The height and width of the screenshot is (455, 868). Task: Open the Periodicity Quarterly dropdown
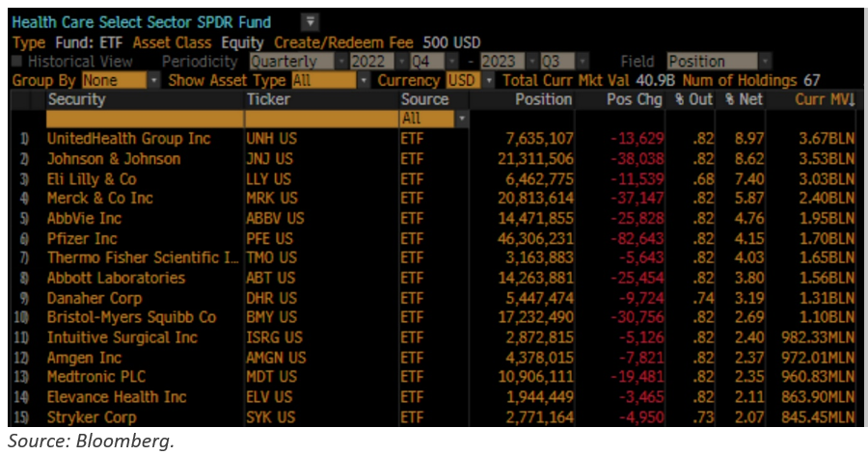[298, 61]
